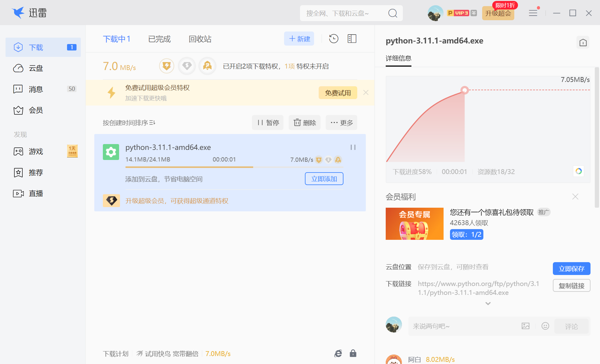Screen dimensions: 600x364
Task: Click 复制链接 button
Action: [x=572, y=285]
